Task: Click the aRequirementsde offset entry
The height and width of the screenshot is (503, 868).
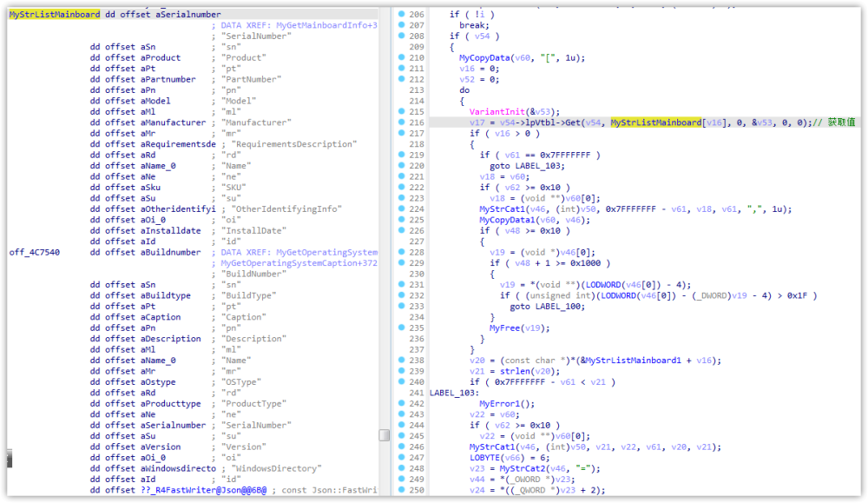Action: point(168,144)
